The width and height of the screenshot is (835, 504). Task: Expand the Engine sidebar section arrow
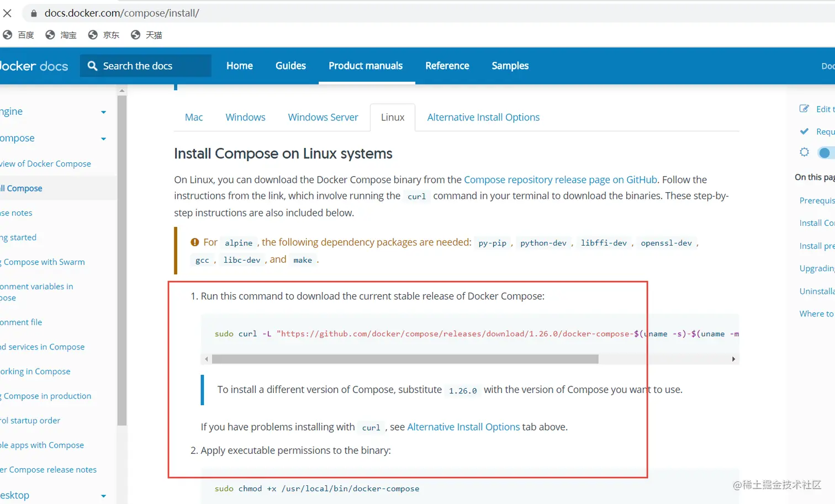(103, 112)
